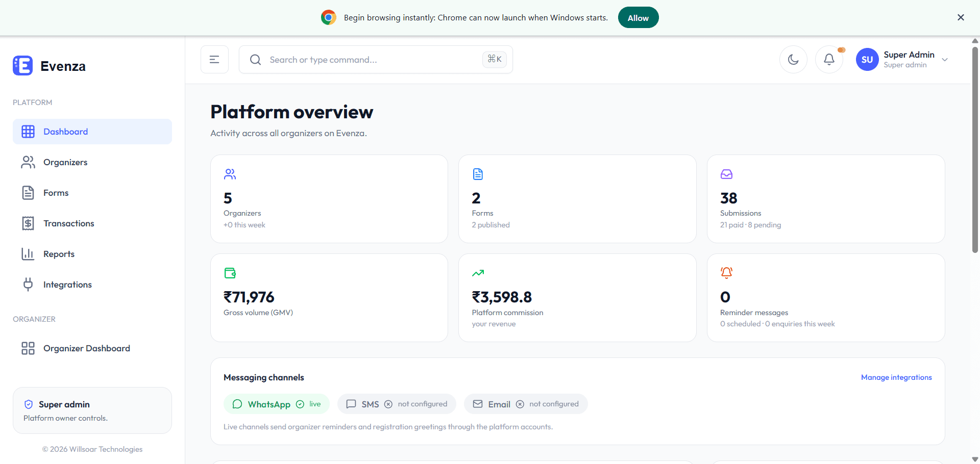The width and height of the screenshot is (980, 464).
Task: Click the "+0 this week" text
Action: click(x=244, y=225)
